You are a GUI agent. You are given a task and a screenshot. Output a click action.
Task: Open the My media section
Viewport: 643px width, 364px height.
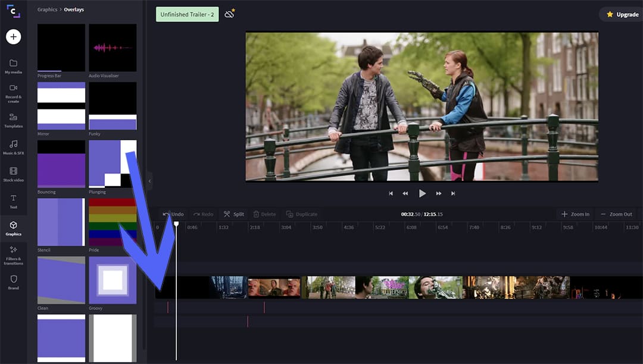tap(14, 67)
